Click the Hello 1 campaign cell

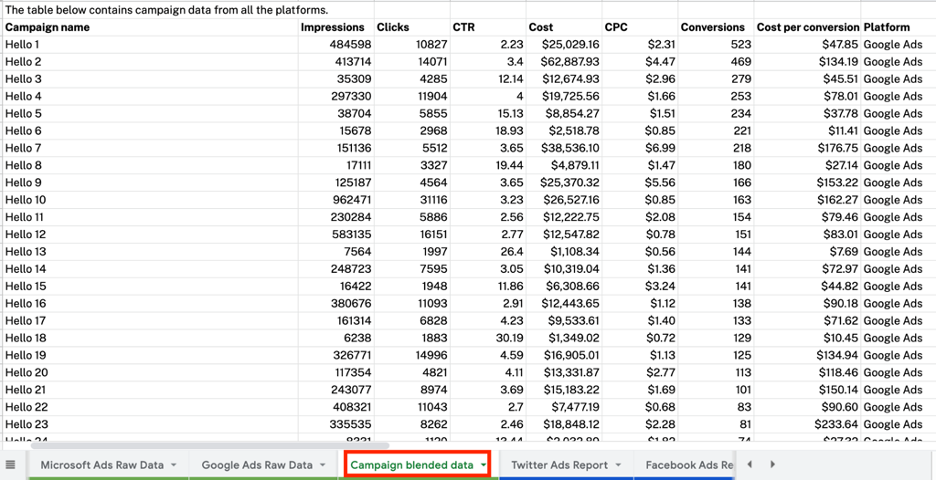(23, 45)
